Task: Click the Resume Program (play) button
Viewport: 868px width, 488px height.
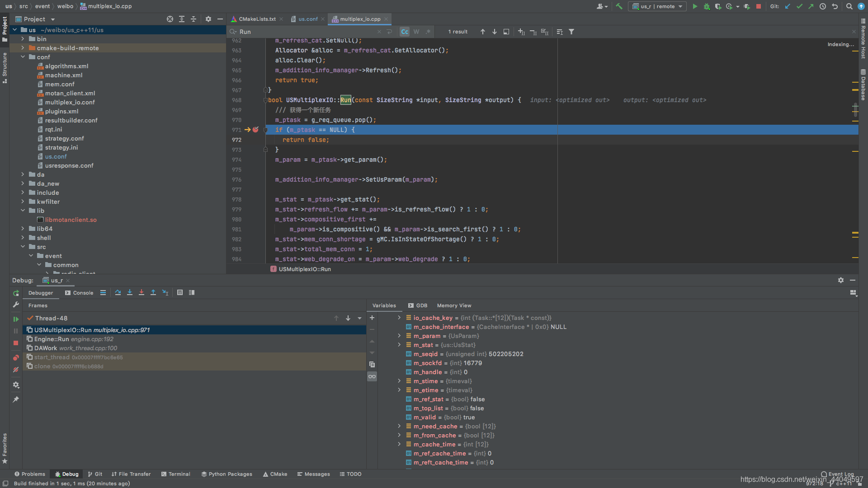Action: 16,318
